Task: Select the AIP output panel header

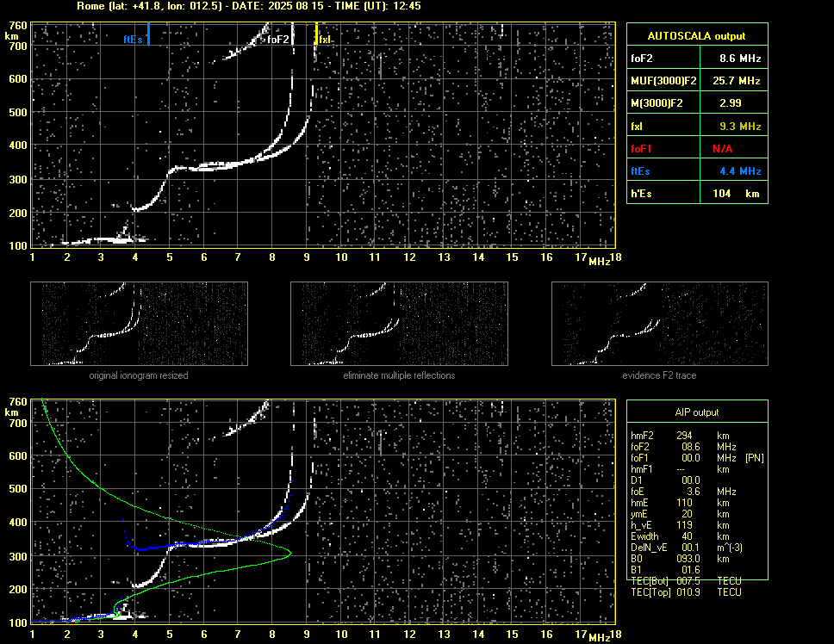Action: pos(697,412)
